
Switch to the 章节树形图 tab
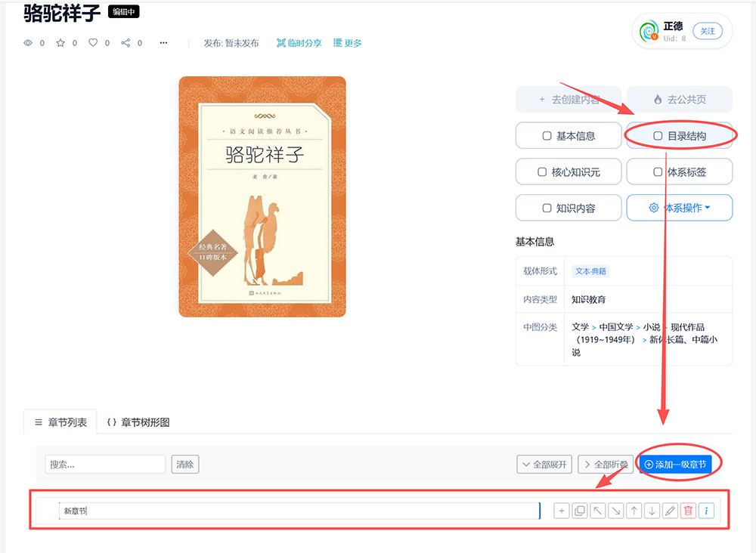(x=138, y=422)
